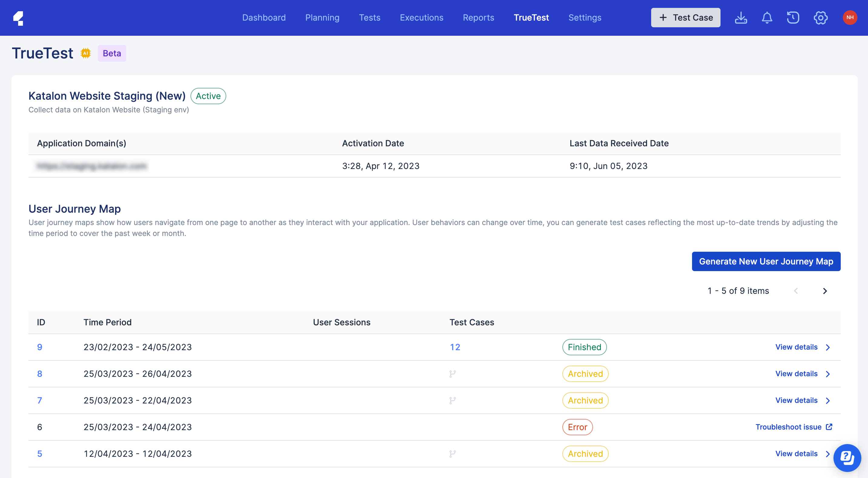Screen dimensions: 868x478
Task: Click the branch icon in row 8
Action: pyautogui.click(x=452, y=374)
